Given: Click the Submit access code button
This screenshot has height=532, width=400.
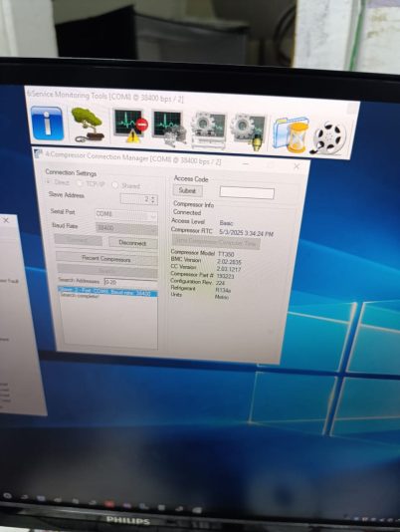Looking at the screenshot, I should (187, 190).
